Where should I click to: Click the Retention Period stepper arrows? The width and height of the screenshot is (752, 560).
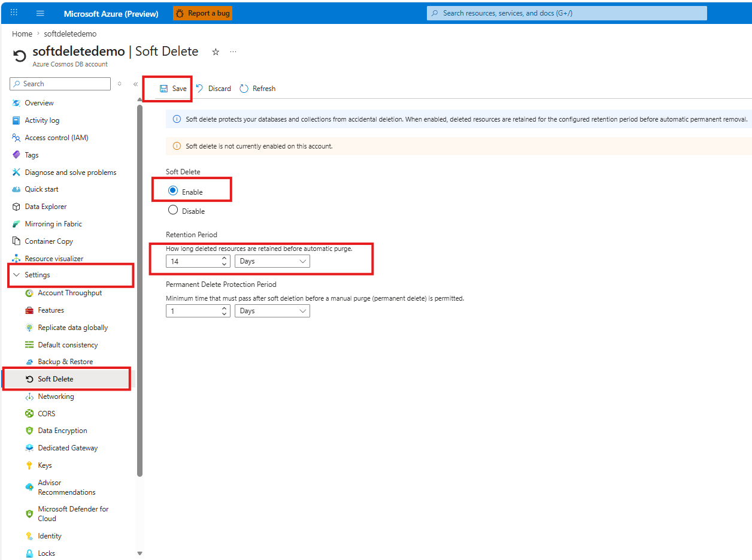[x=225, y=262]
